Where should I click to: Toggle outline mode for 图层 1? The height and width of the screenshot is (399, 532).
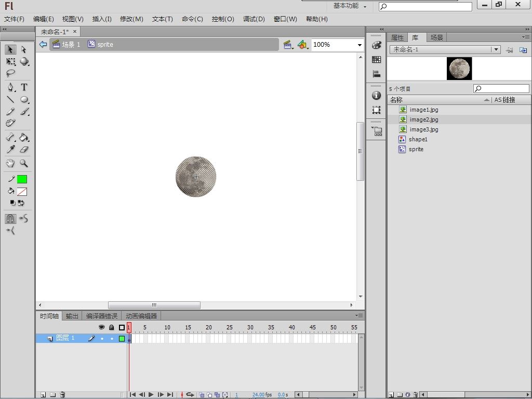[x=122, y=338]
